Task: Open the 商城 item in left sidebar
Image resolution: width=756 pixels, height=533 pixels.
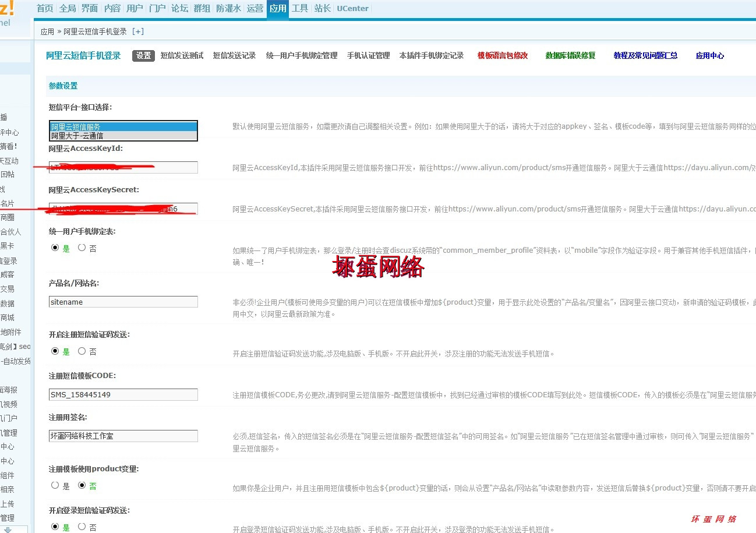Action: pyautogui.click(x=7, y=317)
